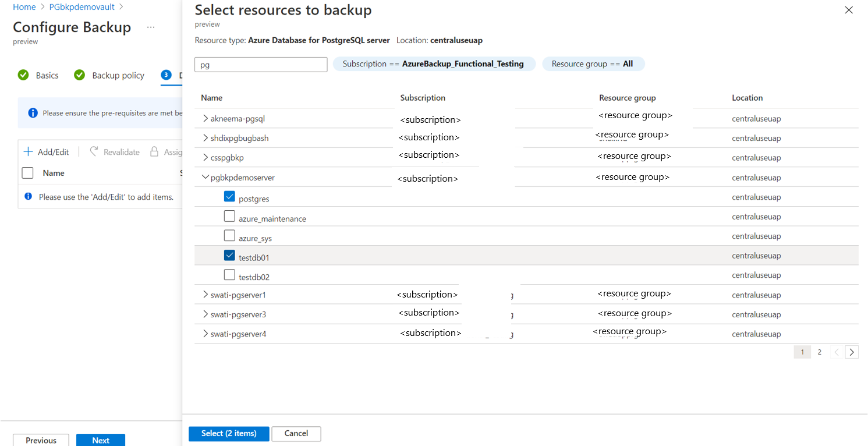Image resolution: width=868 pixels, height=446 pixels.
Task: Click the Add/Edit plus icon
Action: pos(27,151)
